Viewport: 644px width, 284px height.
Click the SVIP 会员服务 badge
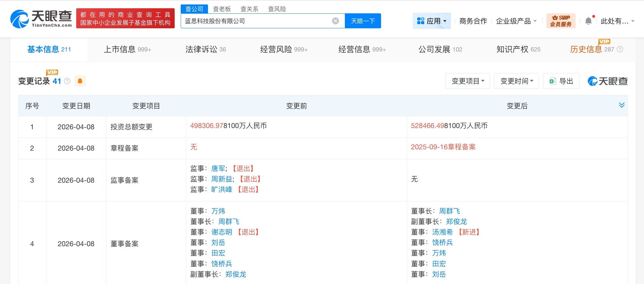pyautogui.click(x=560, y=21)
